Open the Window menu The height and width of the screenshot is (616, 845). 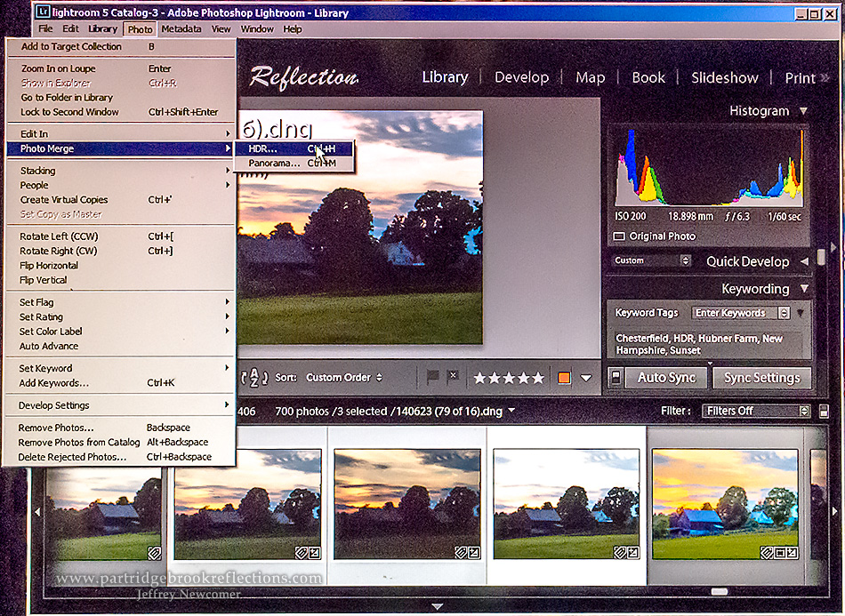click(256, 28)
